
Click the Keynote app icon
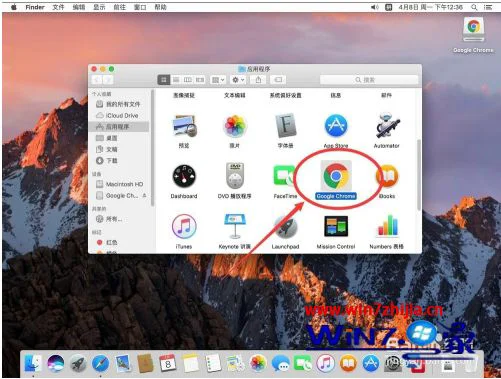[235, 226]
